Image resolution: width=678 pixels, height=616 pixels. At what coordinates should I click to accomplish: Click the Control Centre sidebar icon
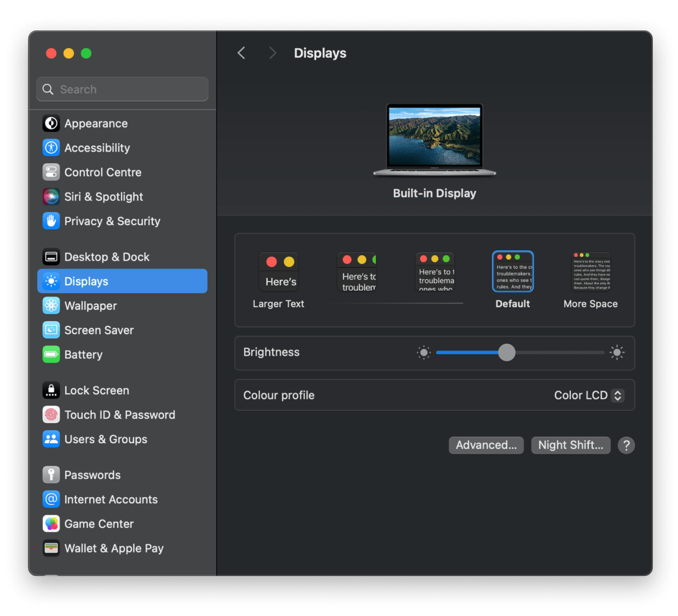[51, 172]
